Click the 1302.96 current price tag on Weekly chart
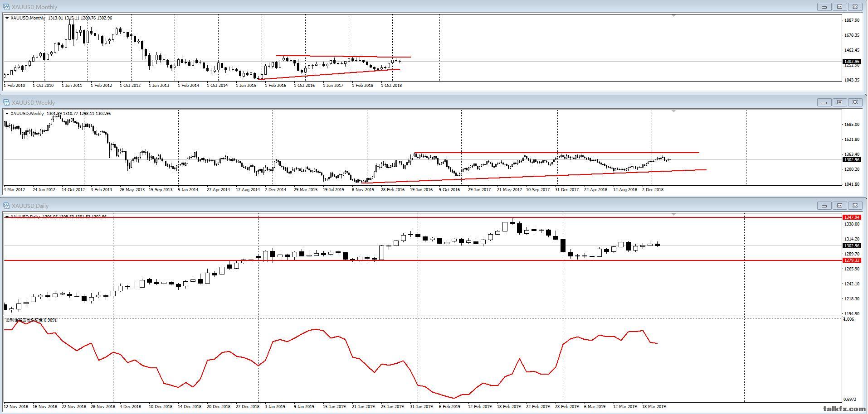Viewport: 868px width, 414px height. point(851,160)
